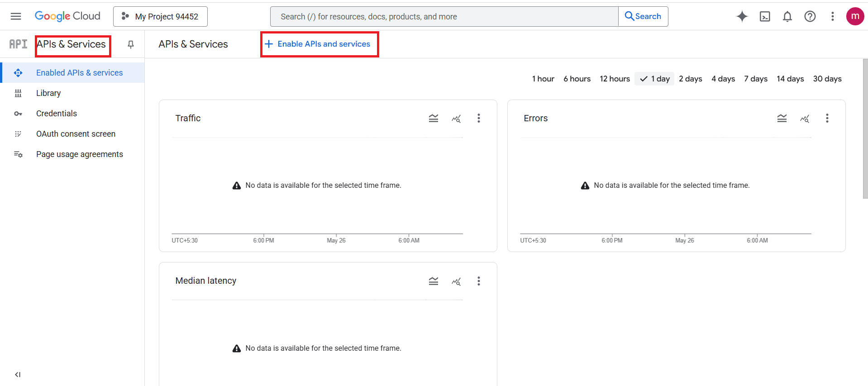Viewport: 868px width, 386px height.
Task: Click the blue Search button
Action: [x=643, y=16]
